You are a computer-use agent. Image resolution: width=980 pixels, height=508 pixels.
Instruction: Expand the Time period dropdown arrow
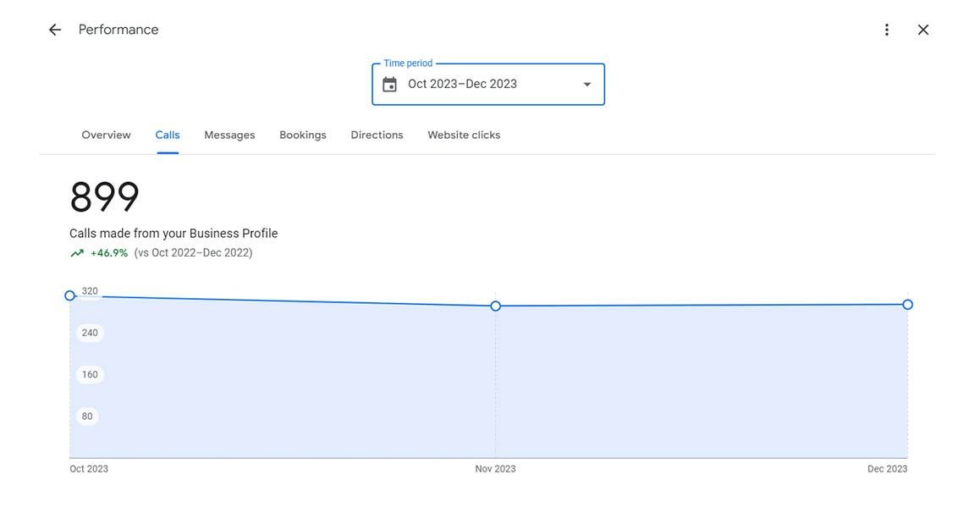coord(586,85)
